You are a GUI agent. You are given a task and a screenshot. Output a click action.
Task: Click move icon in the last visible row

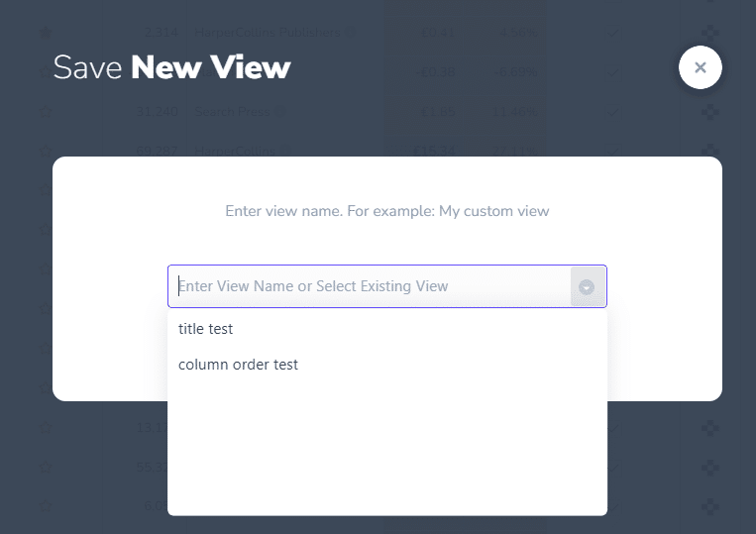(709, 506)
